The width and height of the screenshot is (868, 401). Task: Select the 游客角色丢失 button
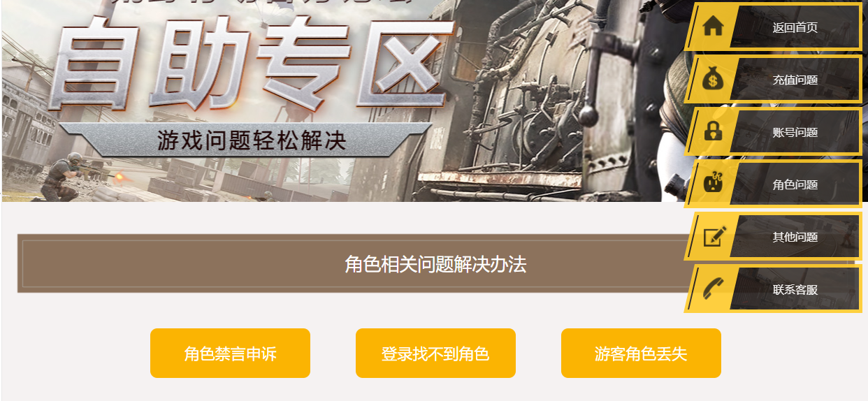tap(641, 353)
